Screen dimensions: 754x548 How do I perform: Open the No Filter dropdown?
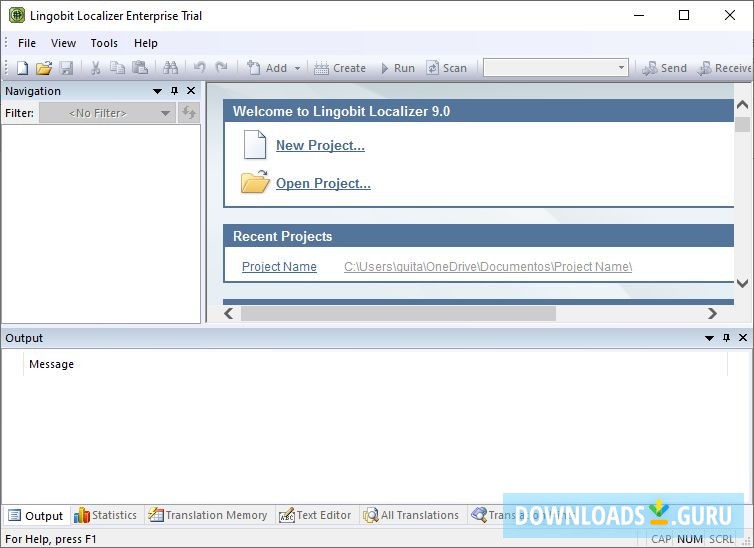pyautogui.click(x=107, y=113)
